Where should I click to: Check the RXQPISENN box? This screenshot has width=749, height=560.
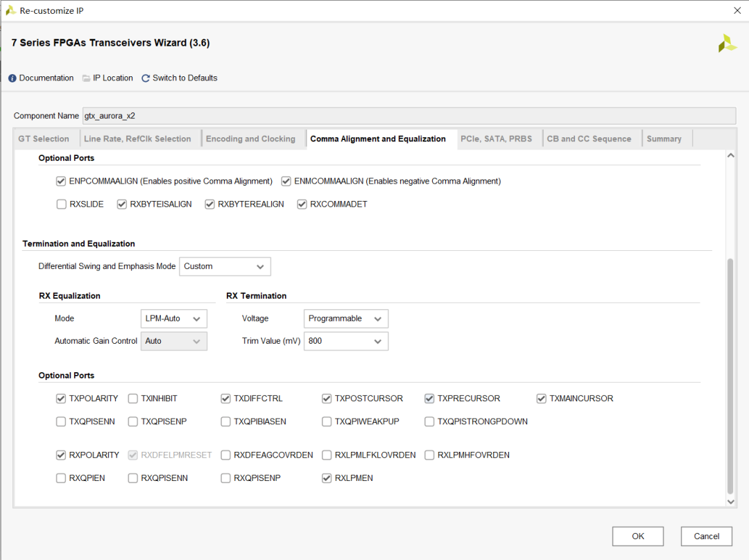132,478
